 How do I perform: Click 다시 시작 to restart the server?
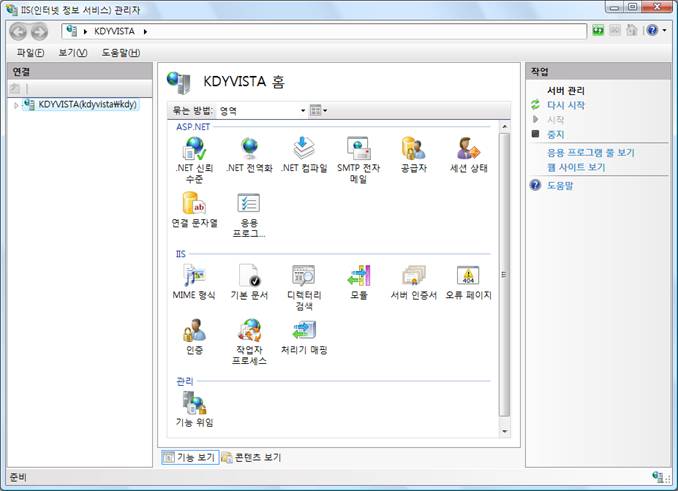tap(565, 105)
